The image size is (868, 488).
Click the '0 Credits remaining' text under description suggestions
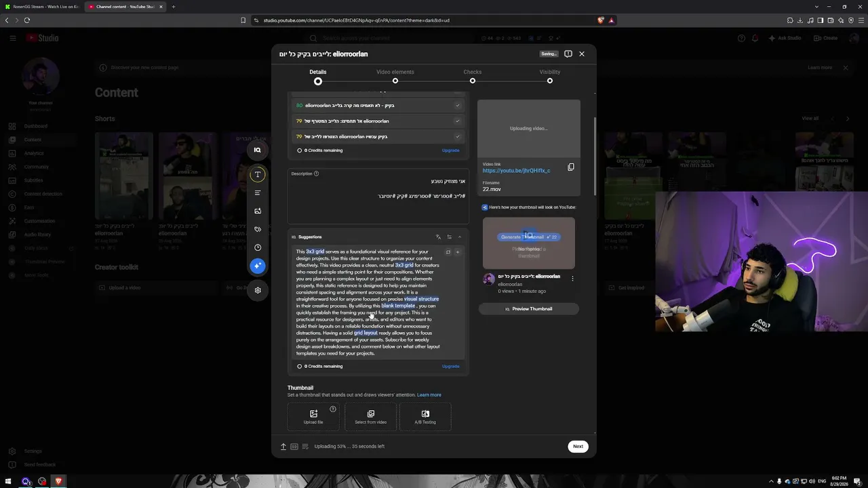point(323,367)
